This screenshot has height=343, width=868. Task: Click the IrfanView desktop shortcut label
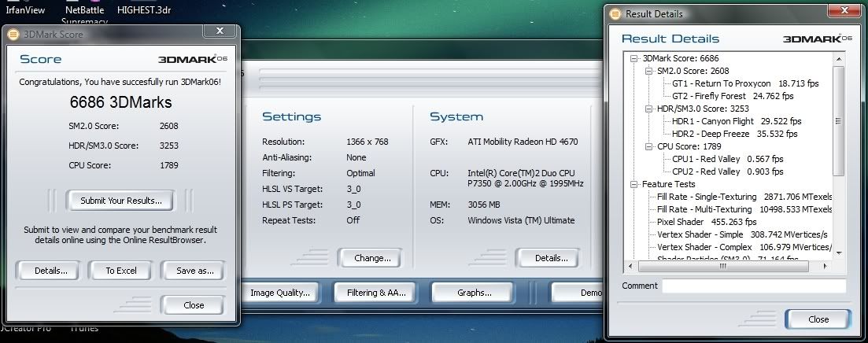click(25, 10)
